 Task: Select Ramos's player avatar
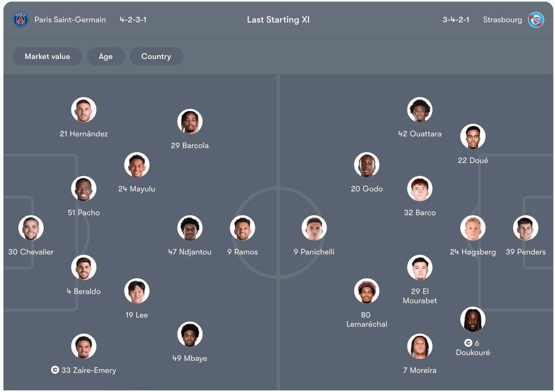pyautogui.click(x=242, y=228)
